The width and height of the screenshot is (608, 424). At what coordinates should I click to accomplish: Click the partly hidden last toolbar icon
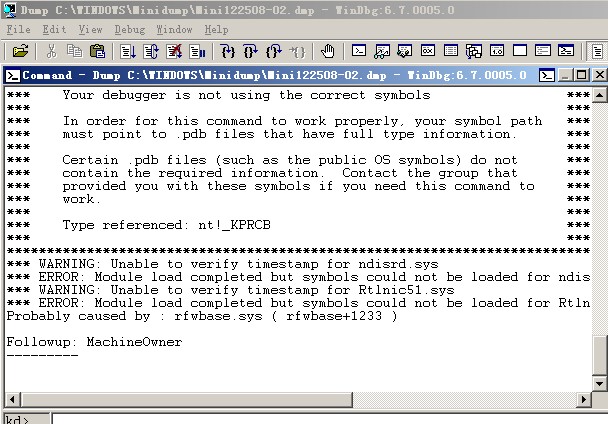598,51
